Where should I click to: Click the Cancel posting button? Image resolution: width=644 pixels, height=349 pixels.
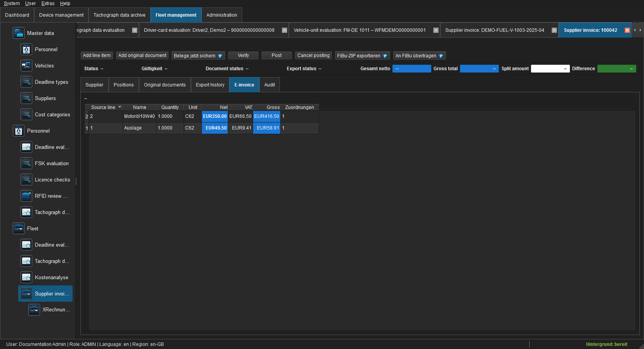(313, 55)
